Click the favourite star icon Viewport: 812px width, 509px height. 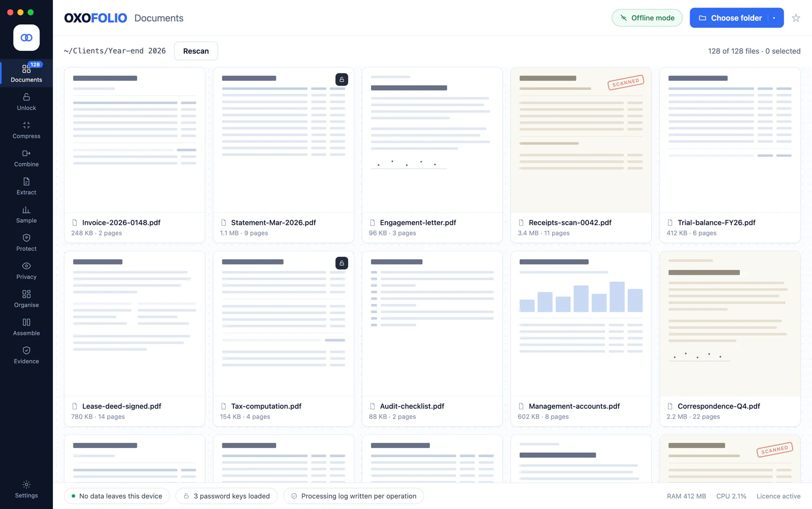796,18
